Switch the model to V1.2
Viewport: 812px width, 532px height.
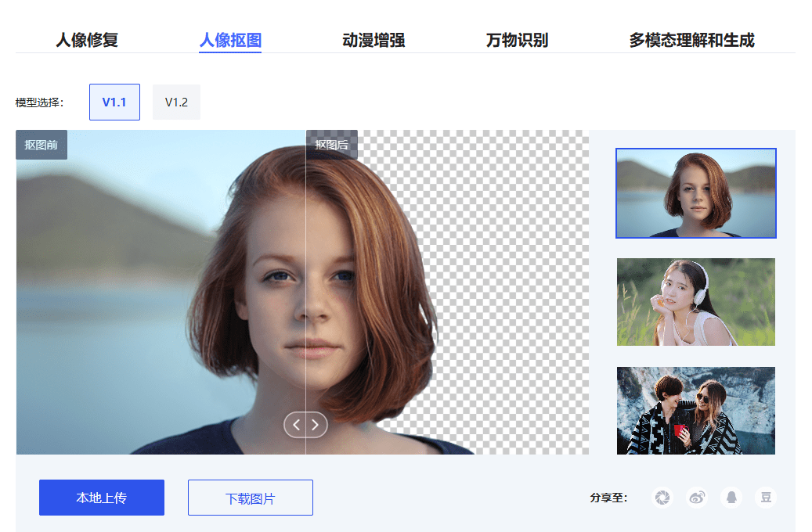pyautogui.click(x=176, y=102)
